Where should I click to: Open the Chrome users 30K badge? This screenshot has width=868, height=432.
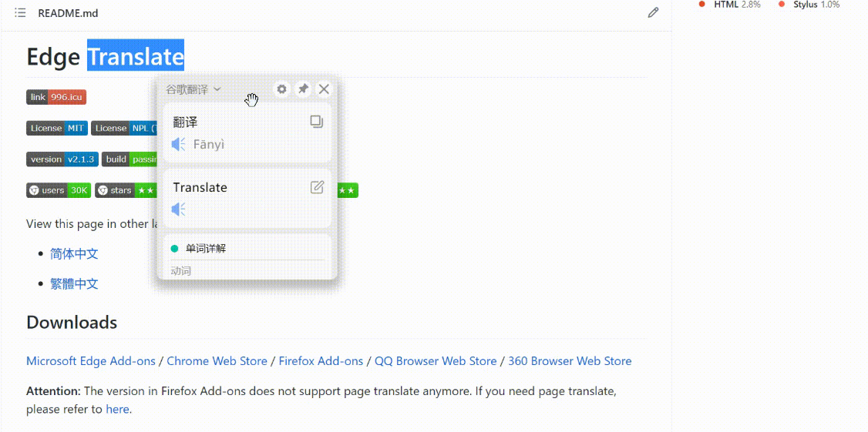tap(59, 190)
